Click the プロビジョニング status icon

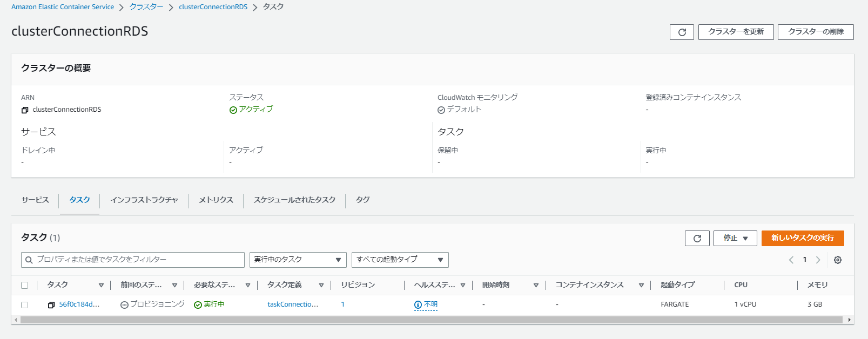pyautogui.click(x=124, y=305)
